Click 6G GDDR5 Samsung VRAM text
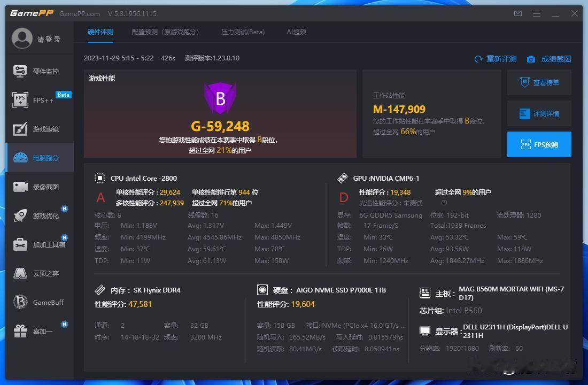Screen dimensions: 588x385 [x=391, y=215]
